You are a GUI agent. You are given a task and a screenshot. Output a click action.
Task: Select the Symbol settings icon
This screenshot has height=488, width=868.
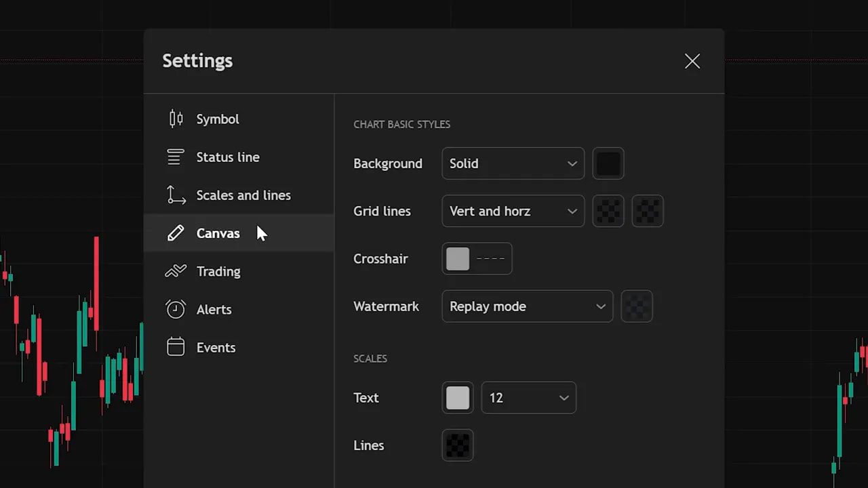[x=176, y=119]
